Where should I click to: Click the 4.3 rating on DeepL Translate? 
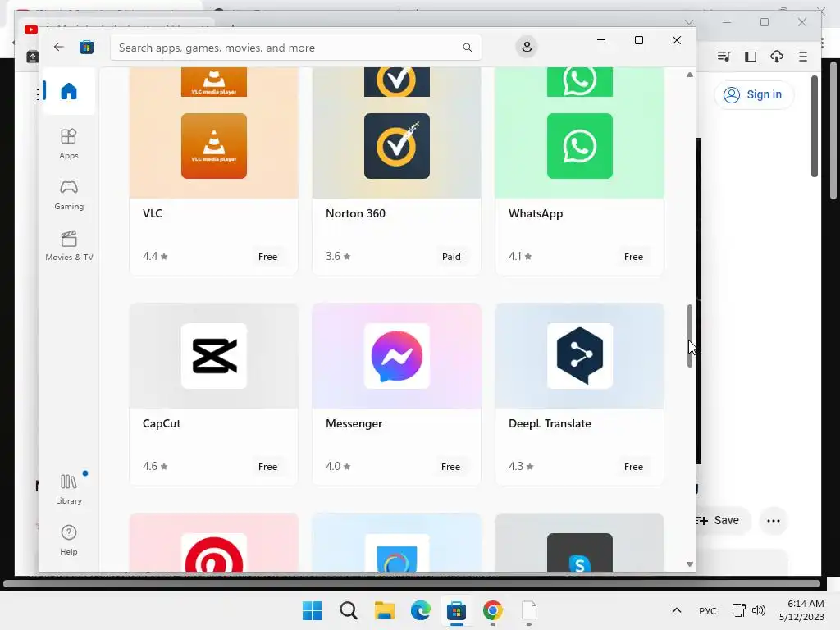(x=521, y=466)
